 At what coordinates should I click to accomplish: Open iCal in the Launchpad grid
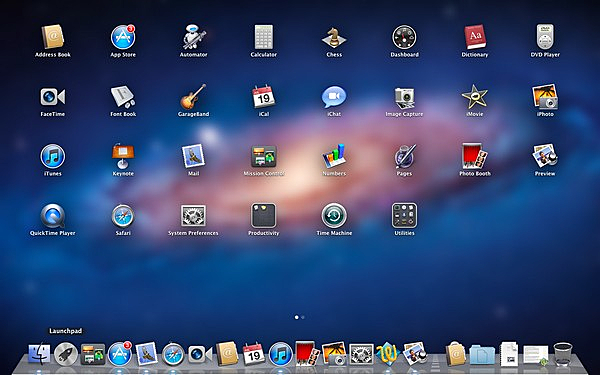coord(264,96)
